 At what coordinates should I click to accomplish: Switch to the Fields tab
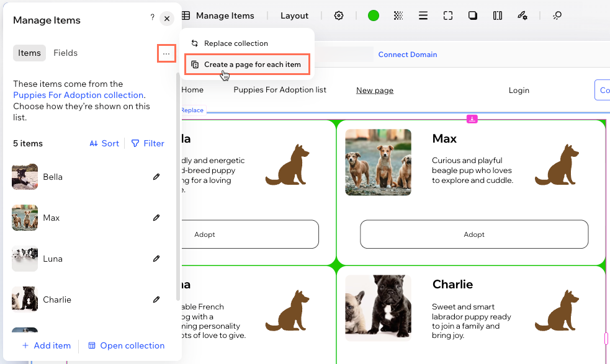[65, 53]
